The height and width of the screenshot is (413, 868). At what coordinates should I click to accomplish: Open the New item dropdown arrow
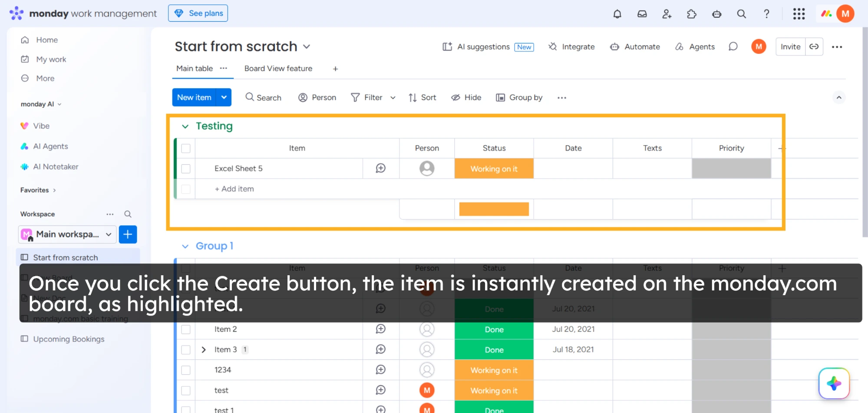tap(224, 97)
